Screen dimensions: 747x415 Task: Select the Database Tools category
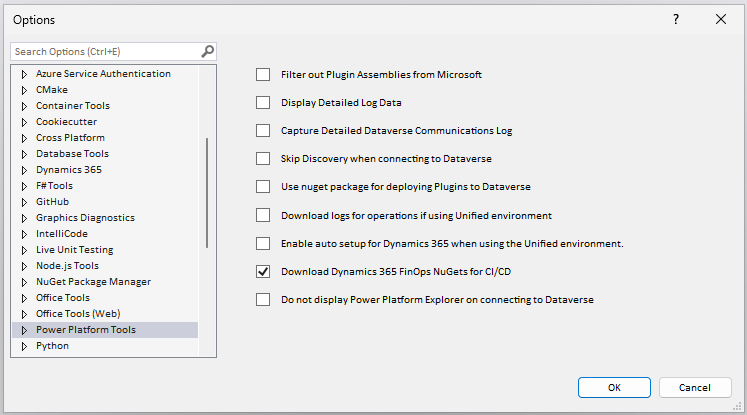pos(72,153)
